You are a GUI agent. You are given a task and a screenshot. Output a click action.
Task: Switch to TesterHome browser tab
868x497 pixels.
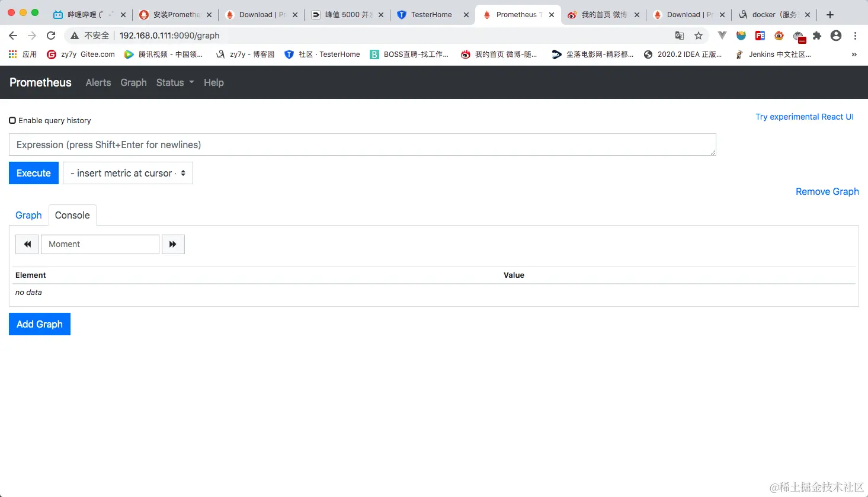pyautogui.click(x=431, y=15)
